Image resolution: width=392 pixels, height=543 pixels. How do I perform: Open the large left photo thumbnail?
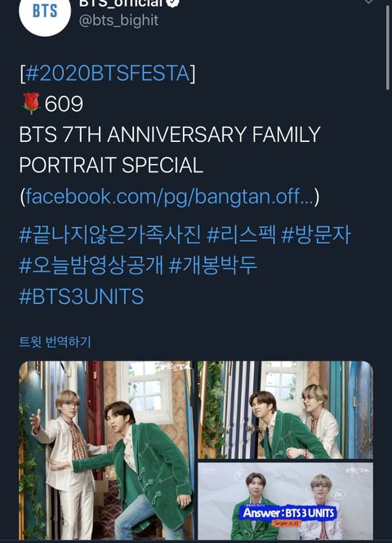tap(106, 450)
